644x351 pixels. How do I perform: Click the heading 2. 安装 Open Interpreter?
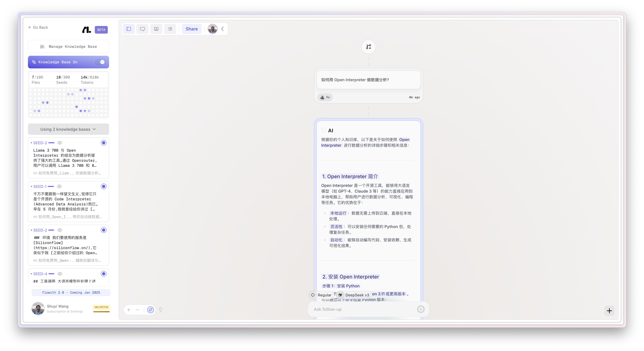[350, 277]
